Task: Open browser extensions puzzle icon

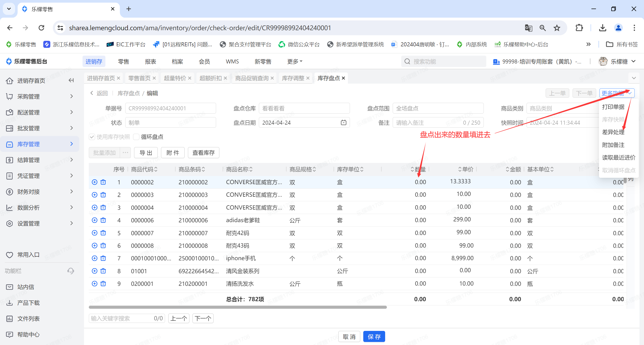Action: tap(579, 28)
